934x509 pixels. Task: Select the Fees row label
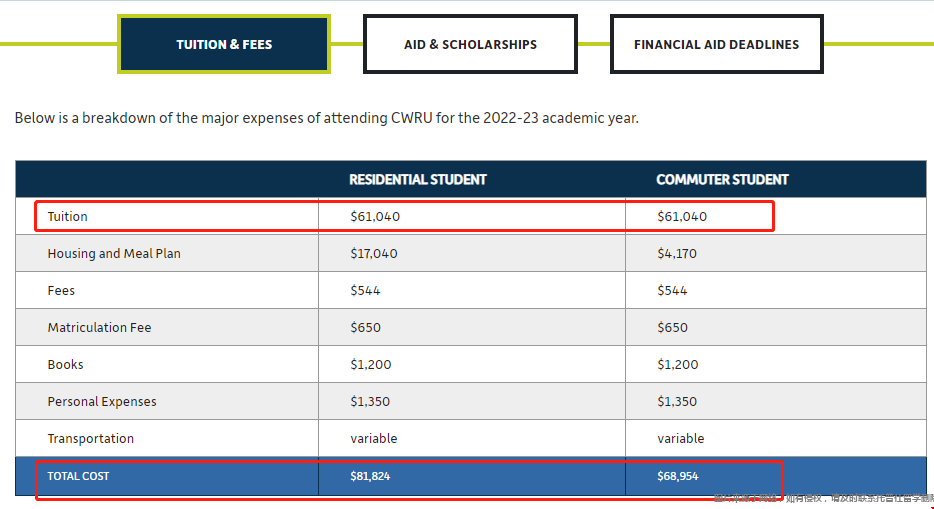(x=61, y=291)
